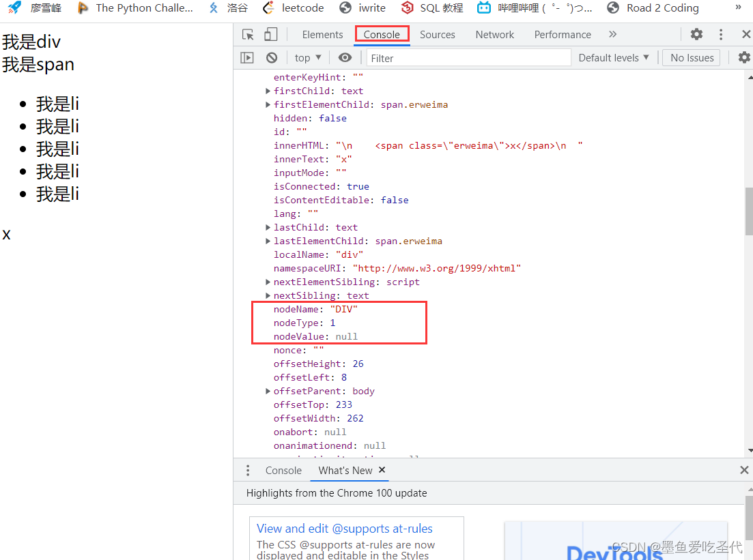This screenshot has width=753, height=560.
Task: Click the offsetTop: 233 property
Action: (x=313, y=404)
